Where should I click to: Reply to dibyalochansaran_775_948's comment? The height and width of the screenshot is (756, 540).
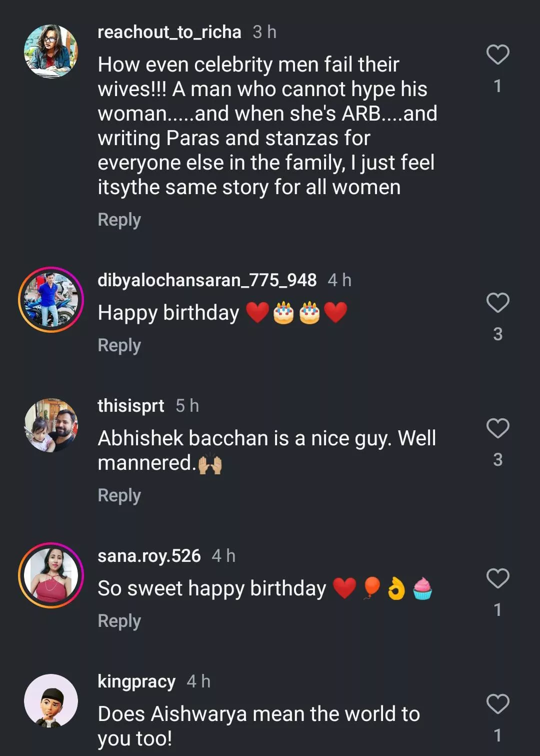[x=119, y=345]
